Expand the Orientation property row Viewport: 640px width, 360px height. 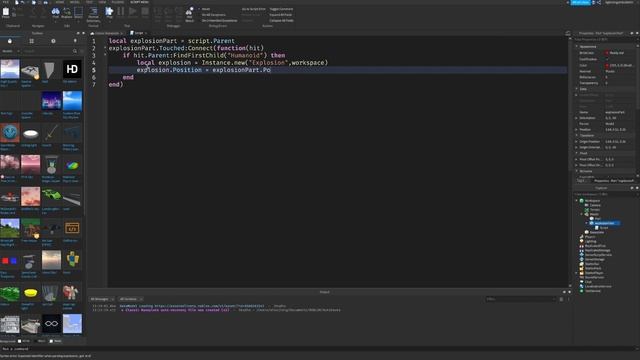(x=576, y=118)
